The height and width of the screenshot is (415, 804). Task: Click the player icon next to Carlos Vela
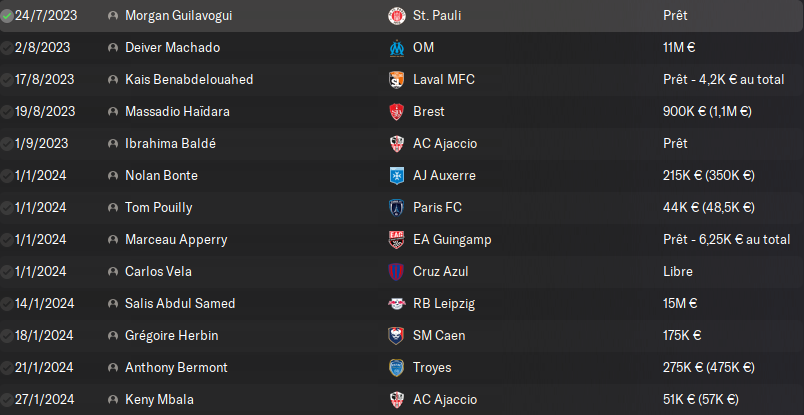[112, 272]
